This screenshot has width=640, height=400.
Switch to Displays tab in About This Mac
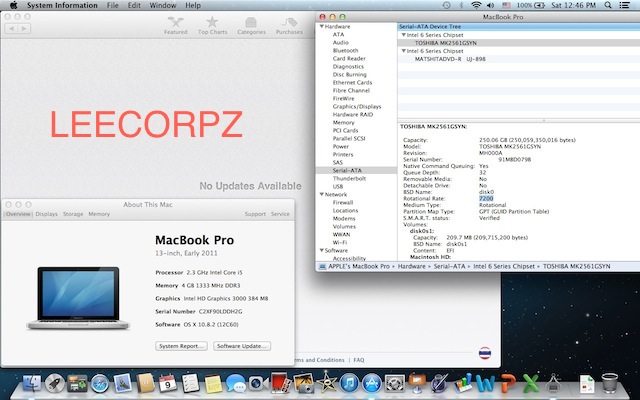47,214
